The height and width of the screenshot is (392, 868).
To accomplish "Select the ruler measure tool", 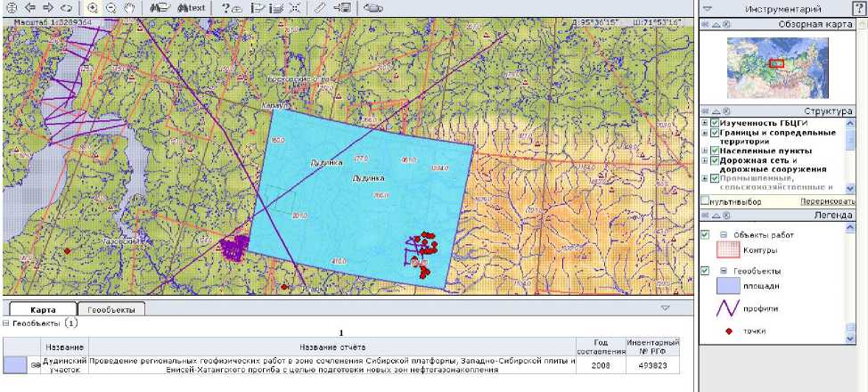I will (319, 8).
